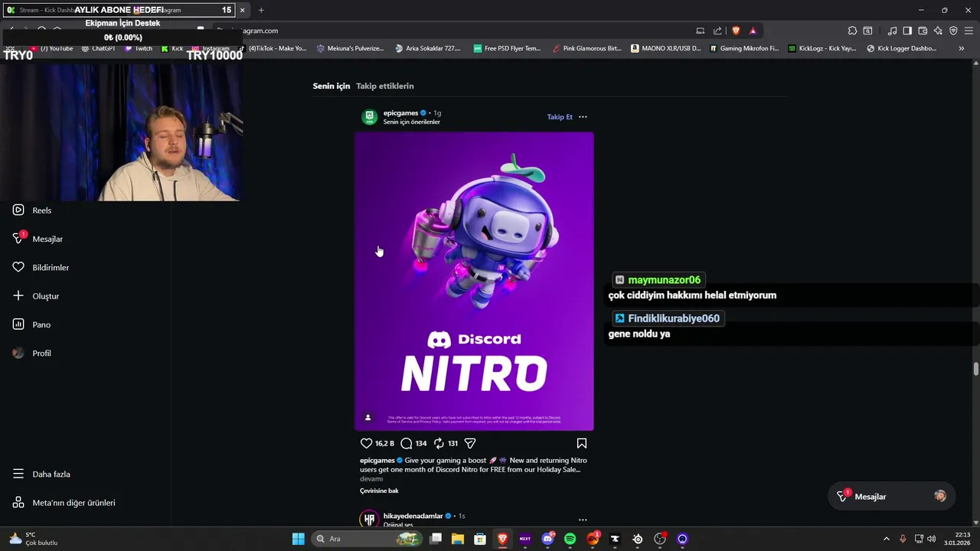Expand the caption with devamı
This screenshot has width=980, height=551.
tap(371, 478)
